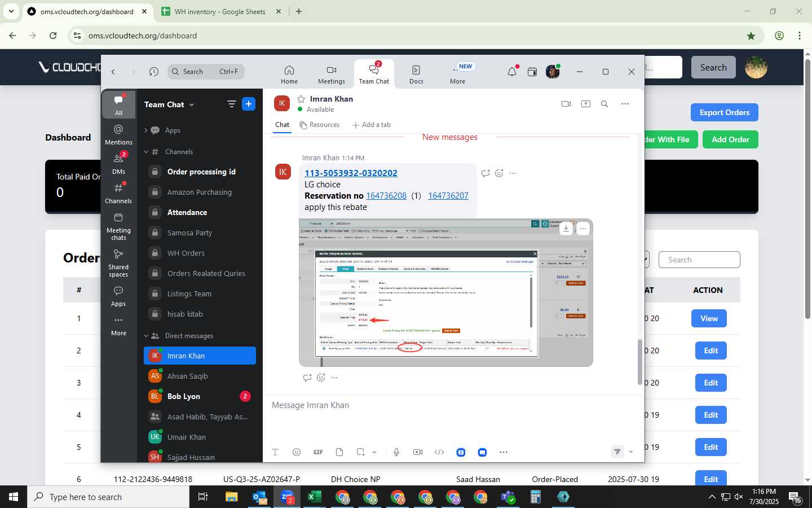Filter Team Chat list

(231, 104)
